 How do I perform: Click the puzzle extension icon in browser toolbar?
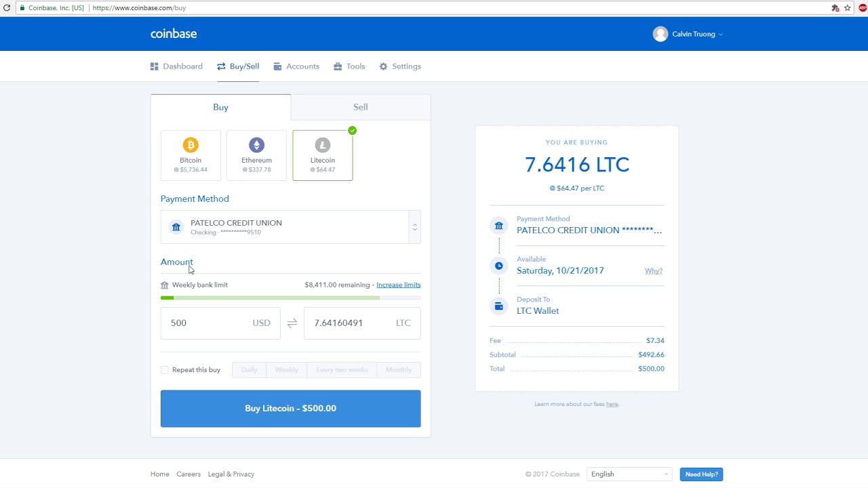coord(835,8)
